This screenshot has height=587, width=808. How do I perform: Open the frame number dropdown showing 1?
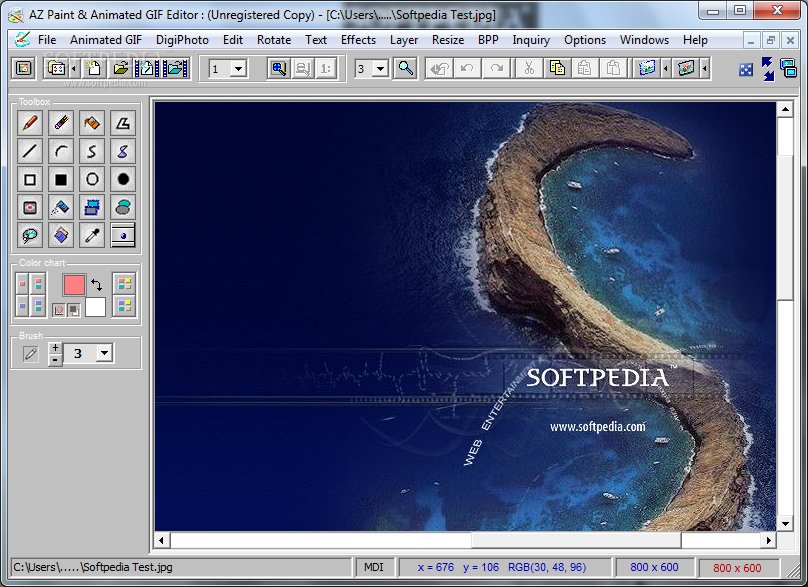239,69
